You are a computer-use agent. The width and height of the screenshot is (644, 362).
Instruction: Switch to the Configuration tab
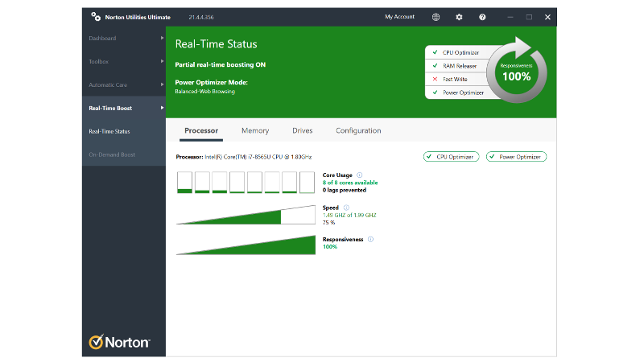click(358, 130)
